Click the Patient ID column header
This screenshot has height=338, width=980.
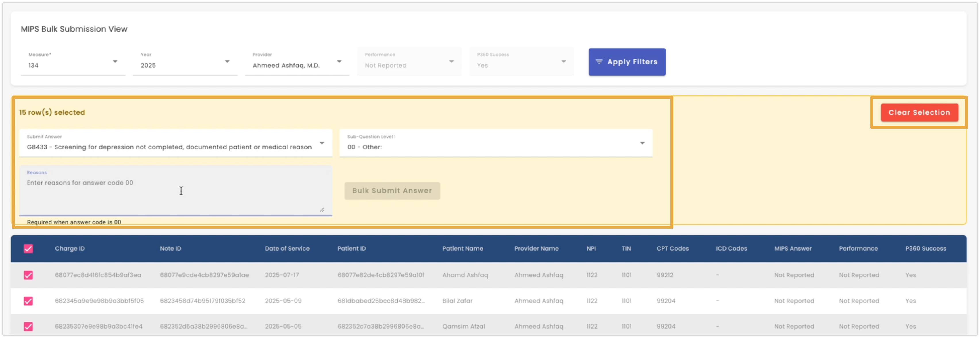[x=351, y=249]
